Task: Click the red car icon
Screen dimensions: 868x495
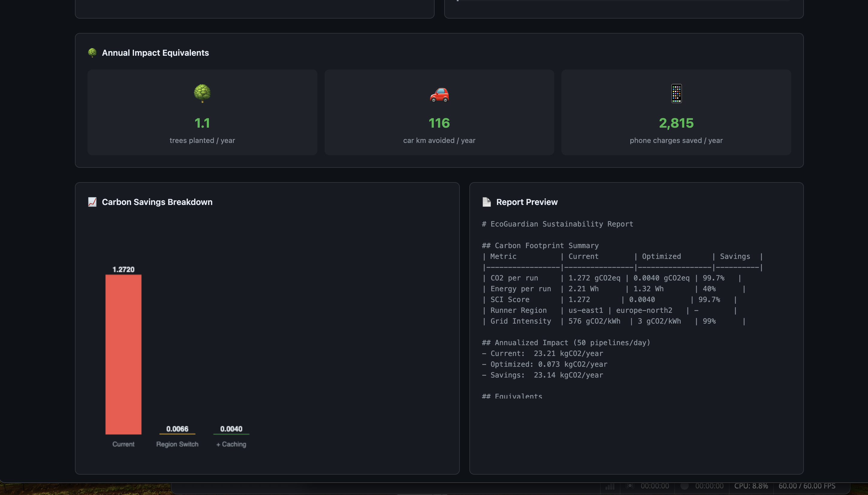Action: pyautogui.click(x=439, y=94)
